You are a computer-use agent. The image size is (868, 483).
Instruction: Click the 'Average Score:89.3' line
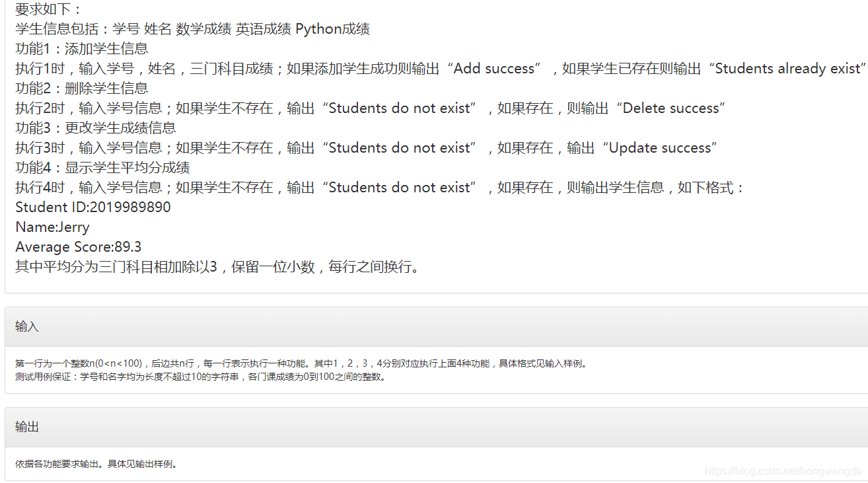[x=79, y=247]
